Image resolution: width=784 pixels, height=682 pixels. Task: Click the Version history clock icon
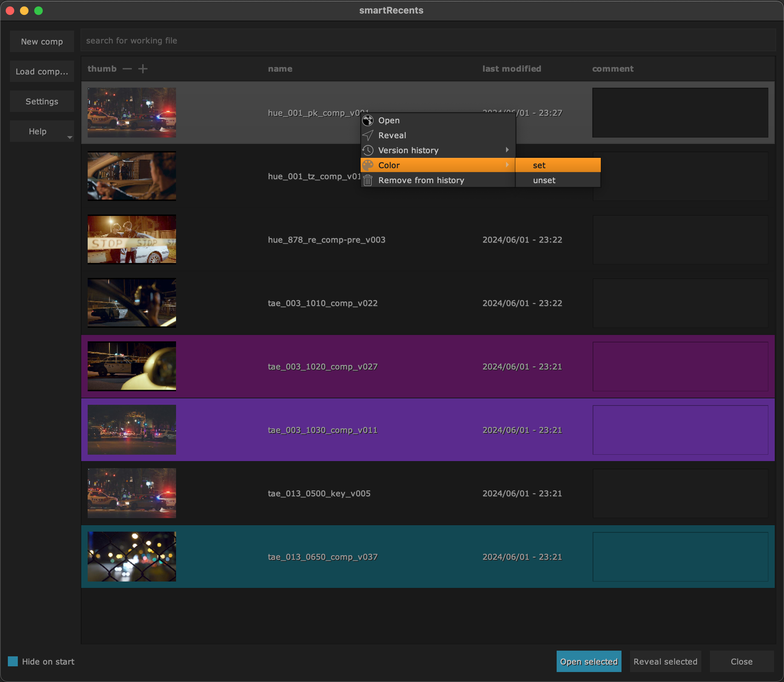tap(368, 150)
